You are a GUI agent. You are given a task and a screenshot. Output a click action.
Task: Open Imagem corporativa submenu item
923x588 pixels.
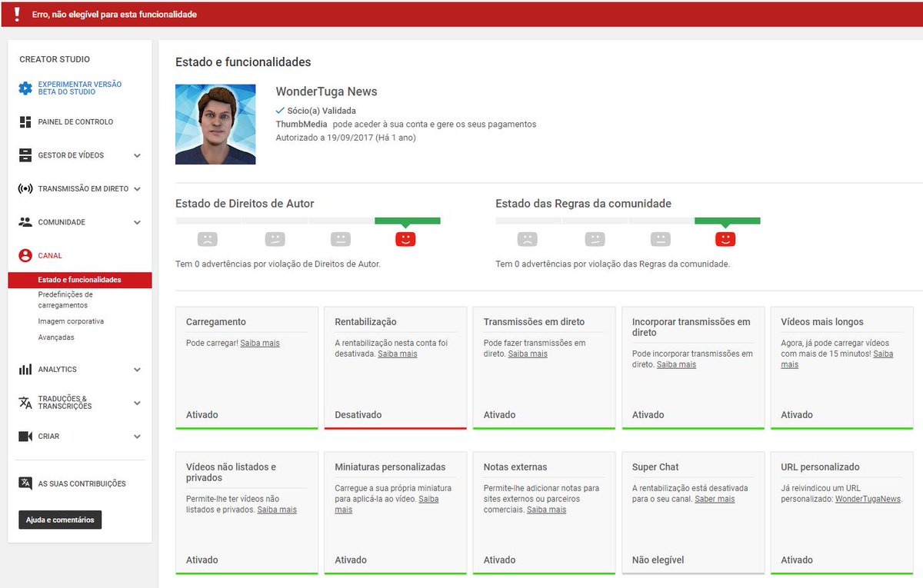(x=71, y=321)
